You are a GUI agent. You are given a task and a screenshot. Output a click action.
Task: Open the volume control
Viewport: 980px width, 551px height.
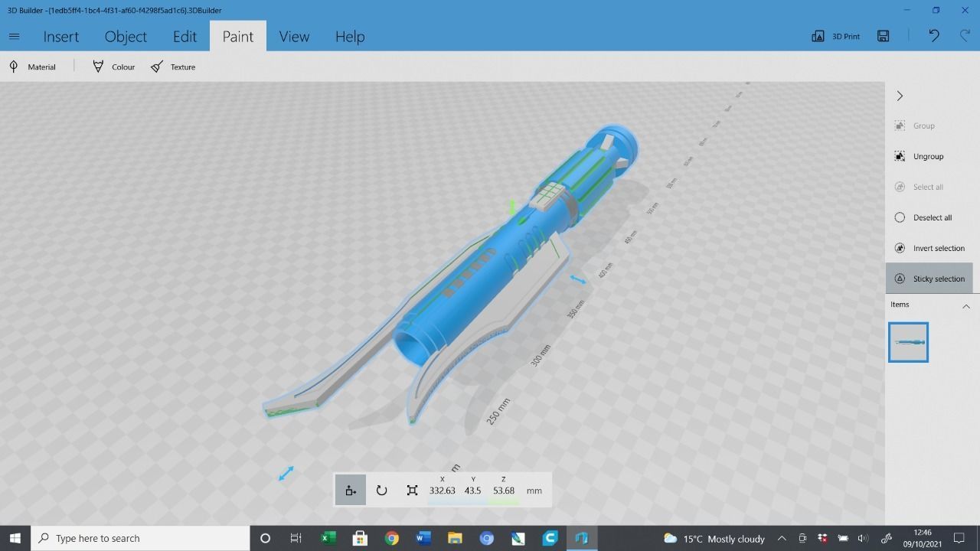point(863,538)
